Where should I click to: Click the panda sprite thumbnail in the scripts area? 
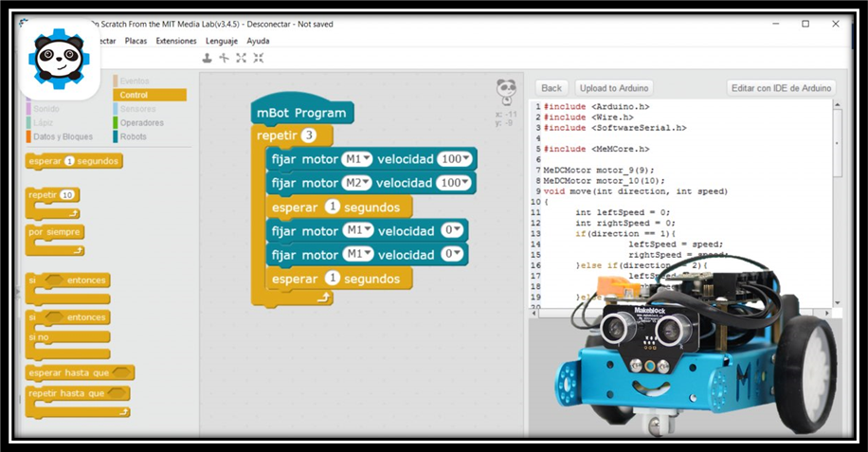tap(506, 91)
